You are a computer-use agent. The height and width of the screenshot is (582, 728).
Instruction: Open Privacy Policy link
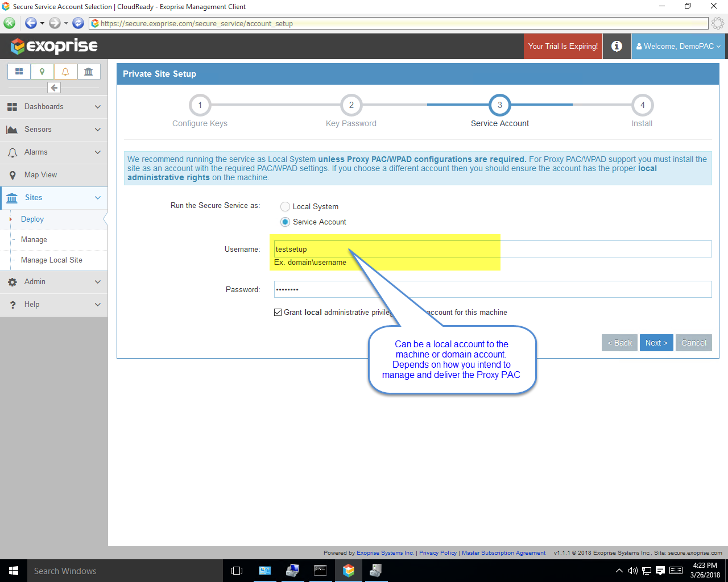(438, 552)
